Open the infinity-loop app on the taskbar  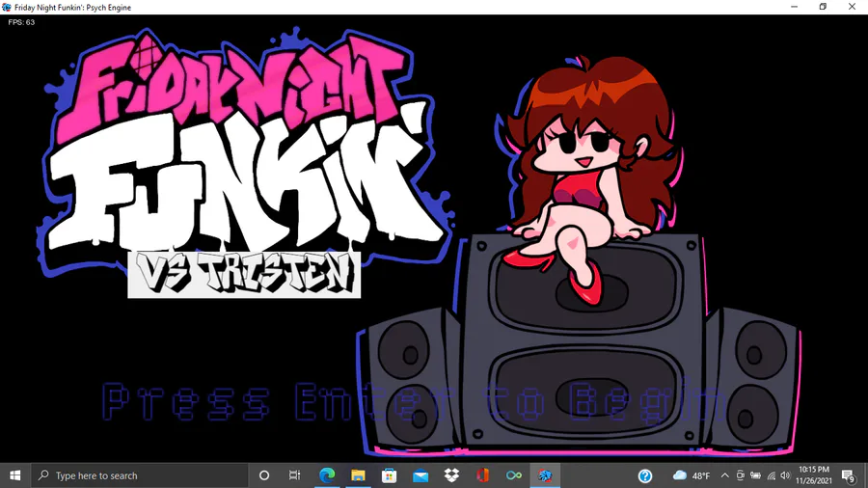[x=514, y=475]
